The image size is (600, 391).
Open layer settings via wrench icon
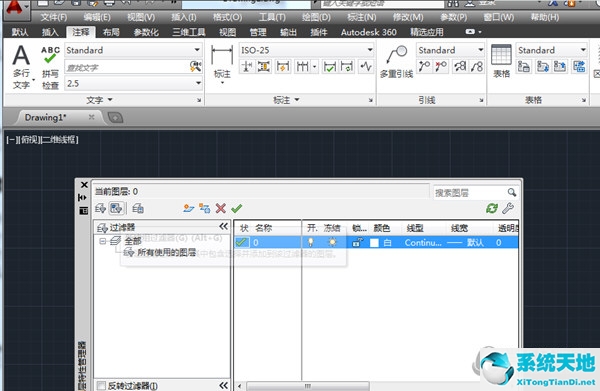tap(508, 209)
